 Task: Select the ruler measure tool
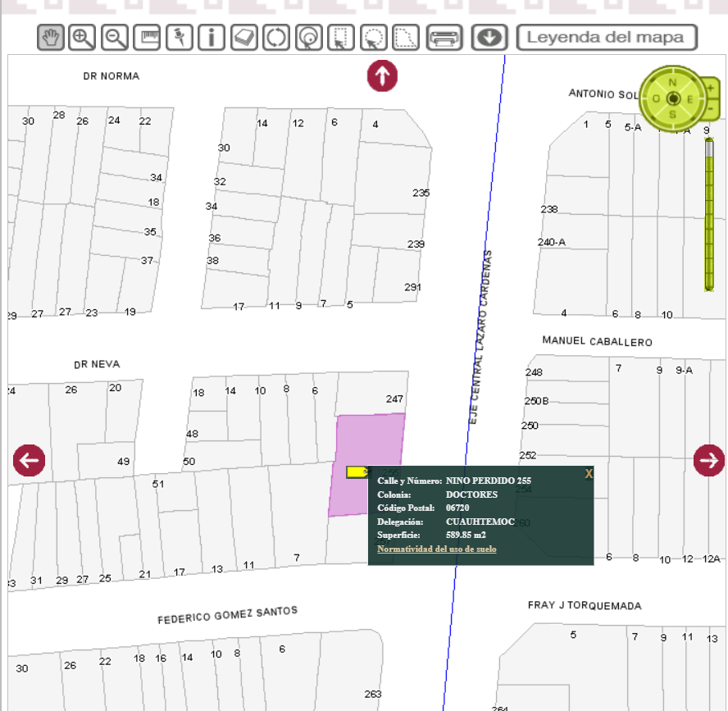tap(148, 38)
